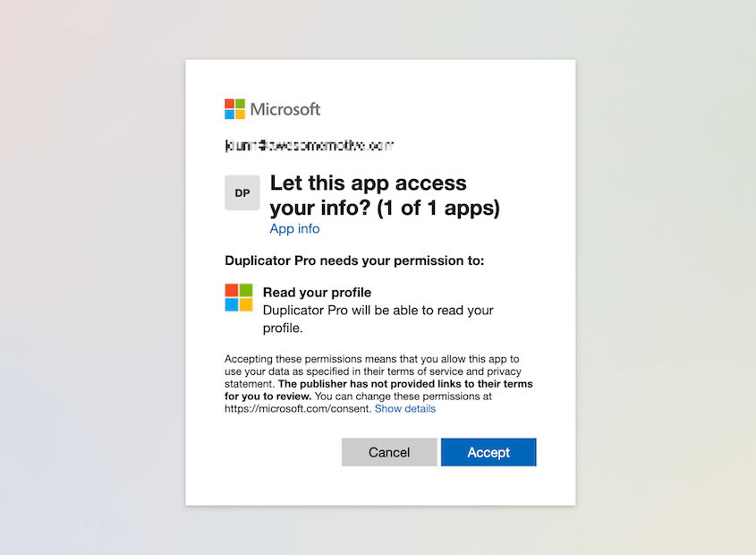Screen dimensions: 756x555
Task: Click the red square in the Microsoft logo
Action: pos(231,104)
